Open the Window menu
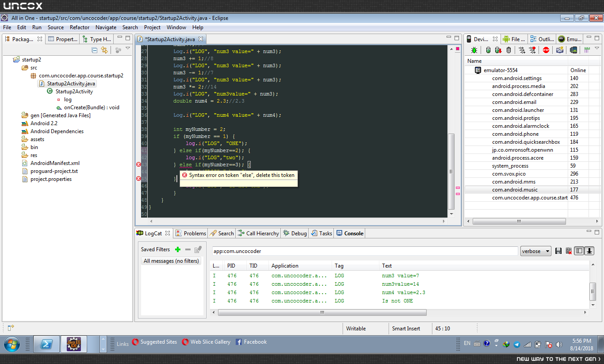The height and width of the screenshot is (364, 604). (x=176, y=27)
